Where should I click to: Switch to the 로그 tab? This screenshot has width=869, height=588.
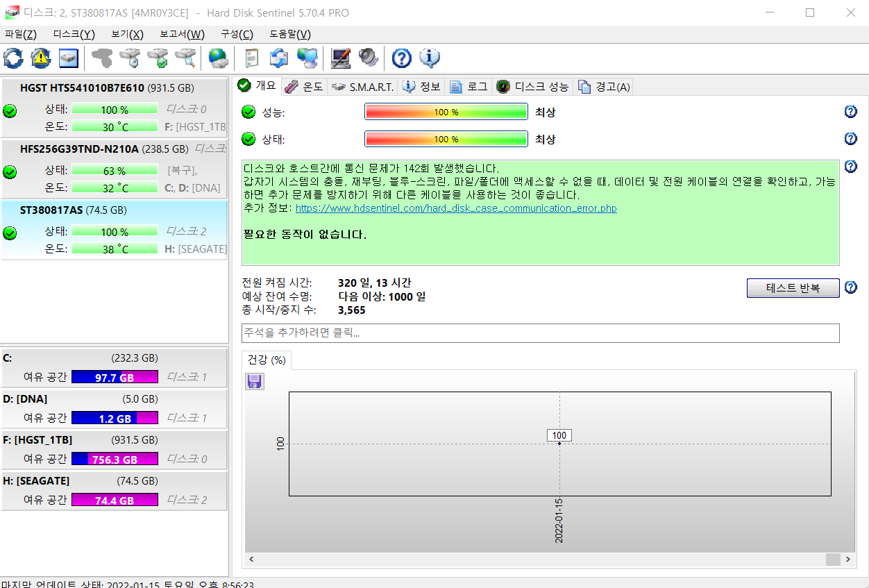pos(469,87)
